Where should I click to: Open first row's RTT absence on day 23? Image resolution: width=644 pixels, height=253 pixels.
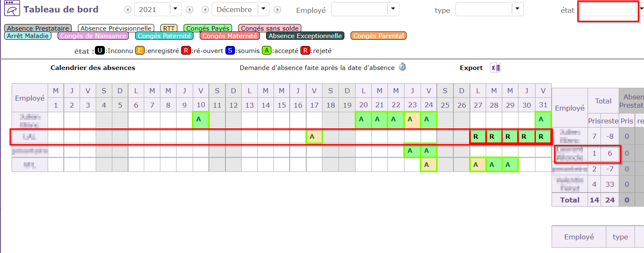pyautogui.click(x=412, y=120)
